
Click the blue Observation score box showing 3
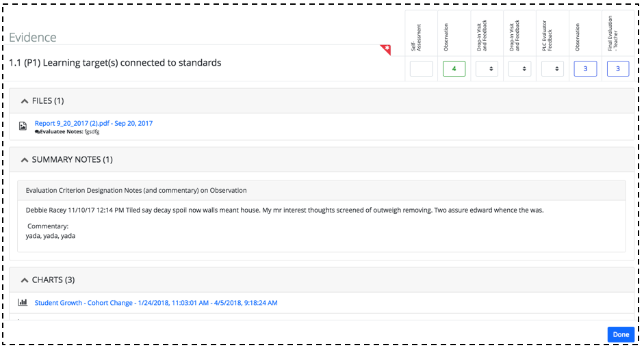[x=585, y=69]
